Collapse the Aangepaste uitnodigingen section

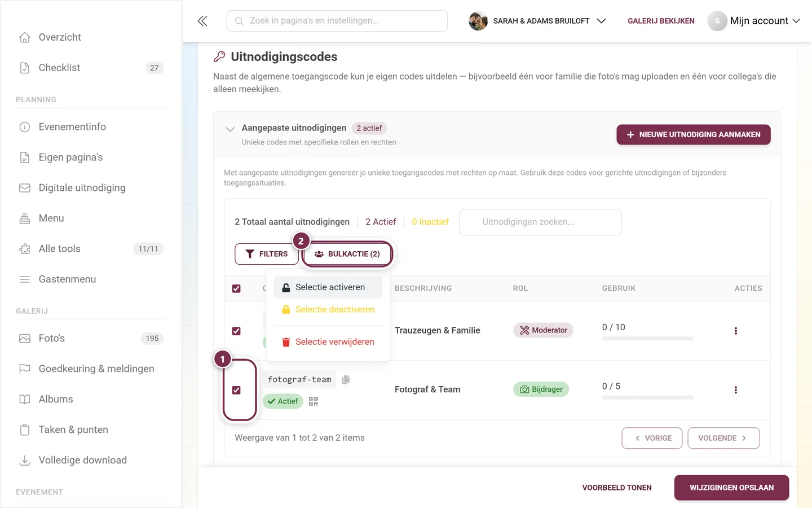(230, 129)
